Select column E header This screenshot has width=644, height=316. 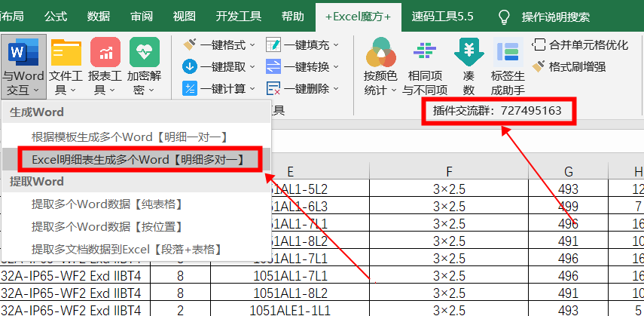coord(290,171)
